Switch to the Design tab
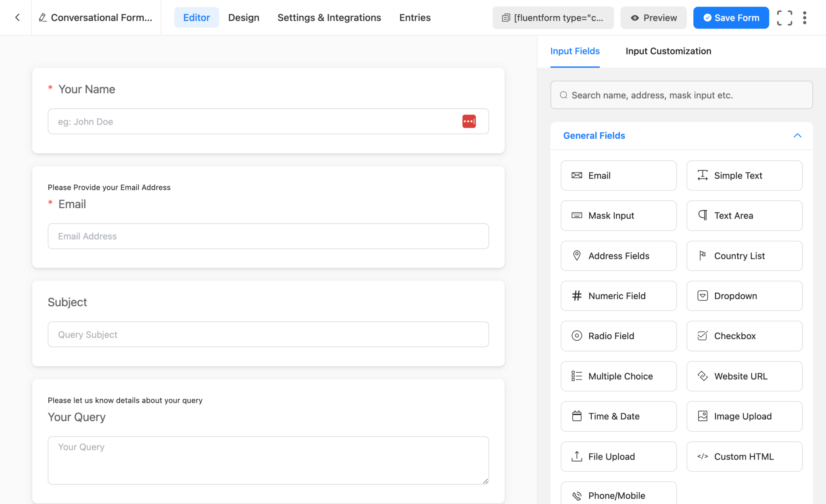826x504 pixels. (x=244, y=17)
